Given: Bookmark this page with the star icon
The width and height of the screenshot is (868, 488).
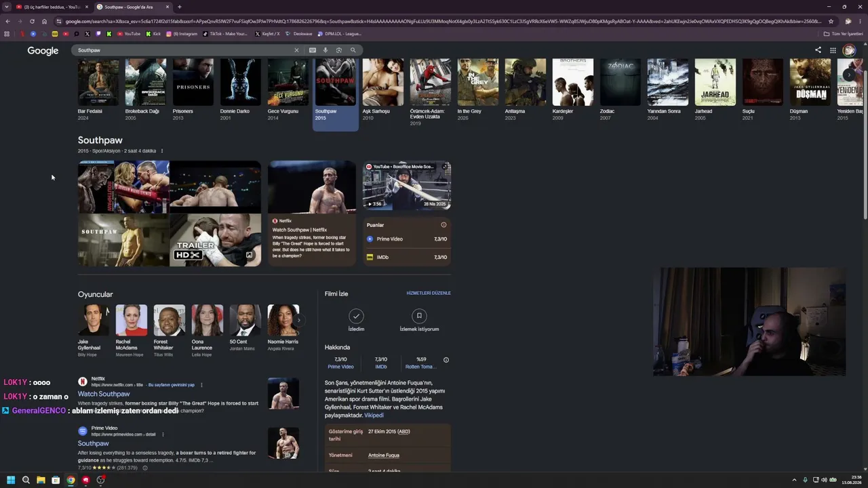Looking at the screenshot, I should 831,21.
